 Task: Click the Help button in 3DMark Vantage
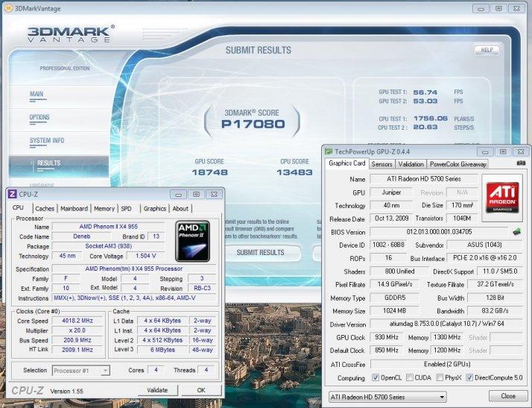pyautogui.click(x=486, y=50)
